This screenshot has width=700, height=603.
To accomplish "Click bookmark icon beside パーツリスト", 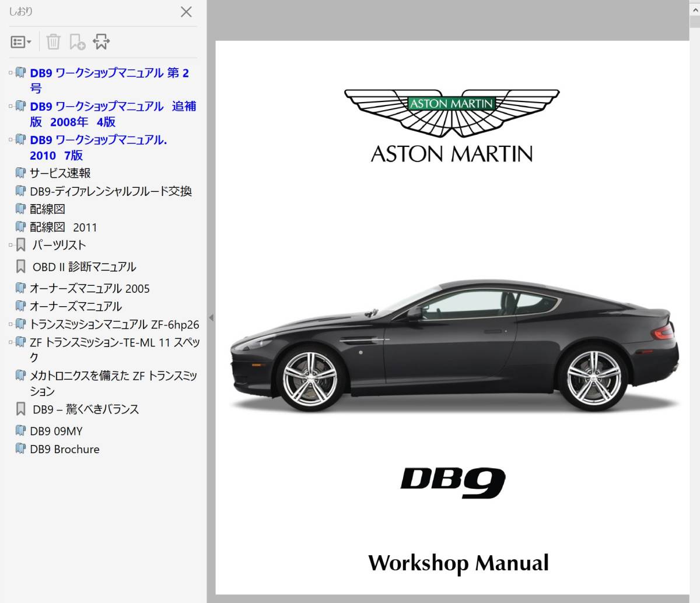I will 20,246.
